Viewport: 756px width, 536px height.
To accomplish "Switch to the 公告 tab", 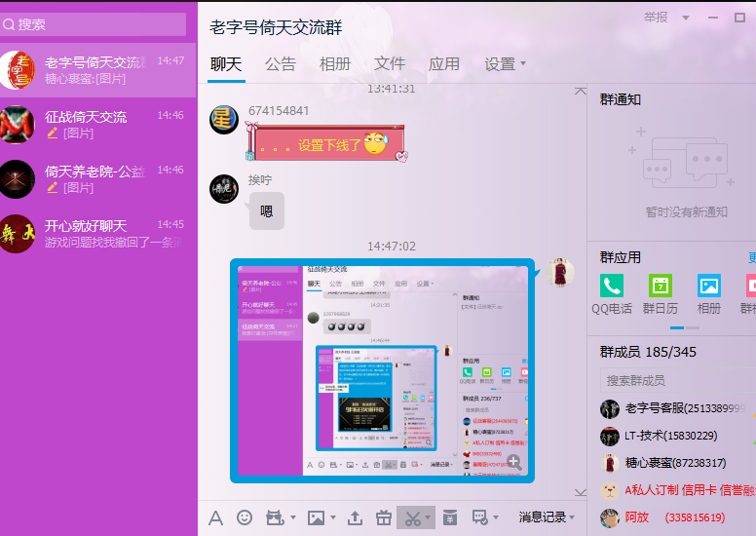I will click(x=281, y=64).
